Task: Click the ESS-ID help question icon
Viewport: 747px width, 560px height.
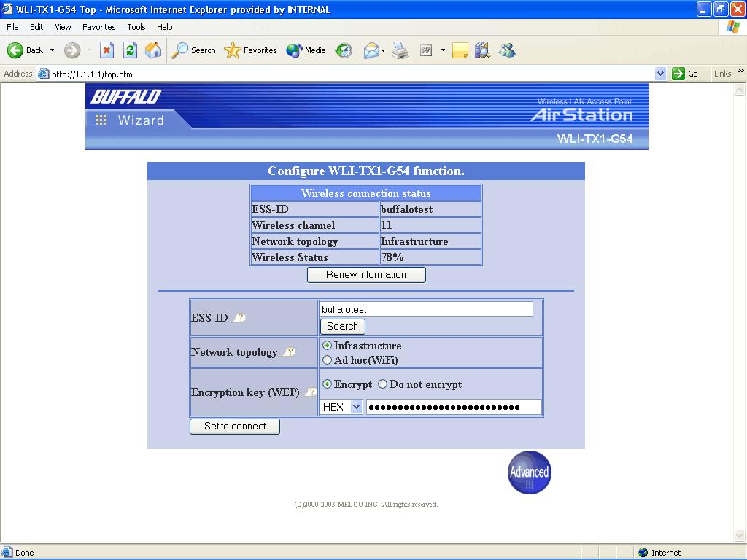Action: pos(239,317)
